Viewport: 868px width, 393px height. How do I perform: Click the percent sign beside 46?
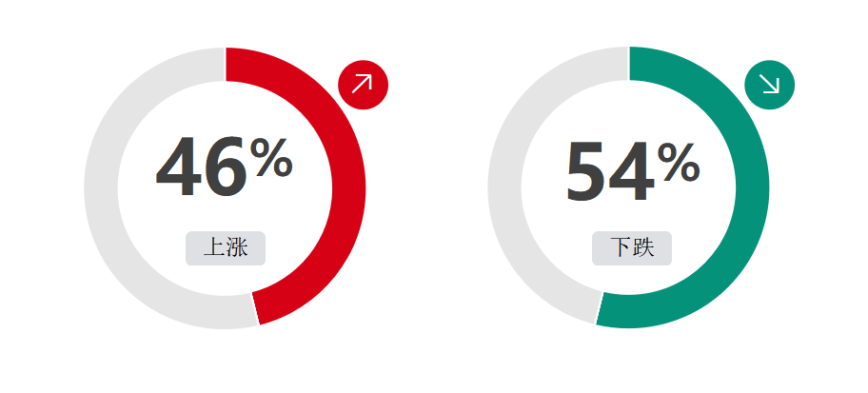pos(271,158)
